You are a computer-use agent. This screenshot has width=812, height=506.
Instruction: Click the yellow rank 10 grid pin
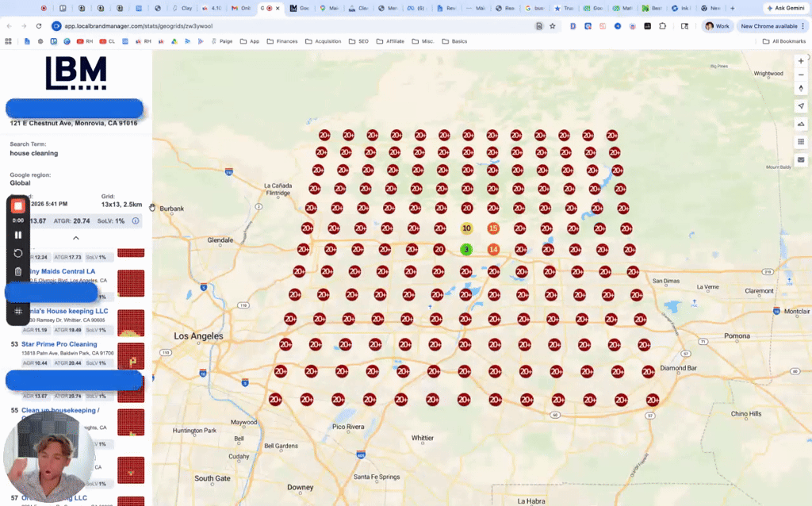466,228
